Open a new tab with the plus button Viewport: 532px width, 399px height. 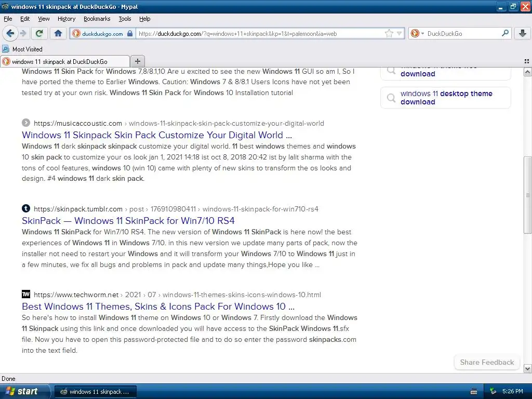point(137,61)
